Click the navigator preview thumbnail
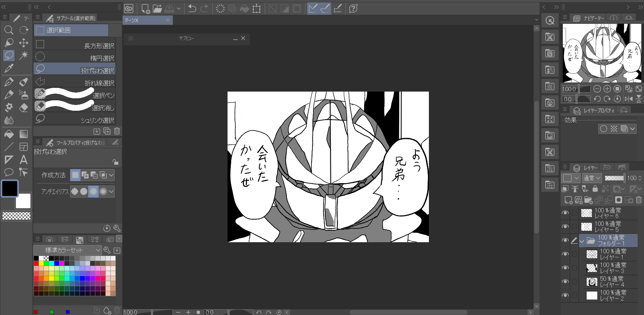The image size is (644, 315). [x=602, y=53]
